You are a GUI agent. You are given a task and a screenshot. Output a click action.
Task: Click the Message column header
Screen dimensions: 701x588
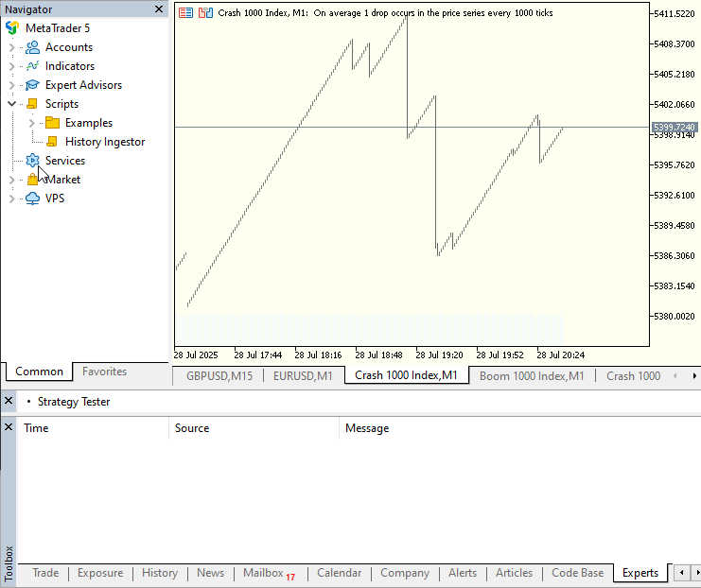520,428
